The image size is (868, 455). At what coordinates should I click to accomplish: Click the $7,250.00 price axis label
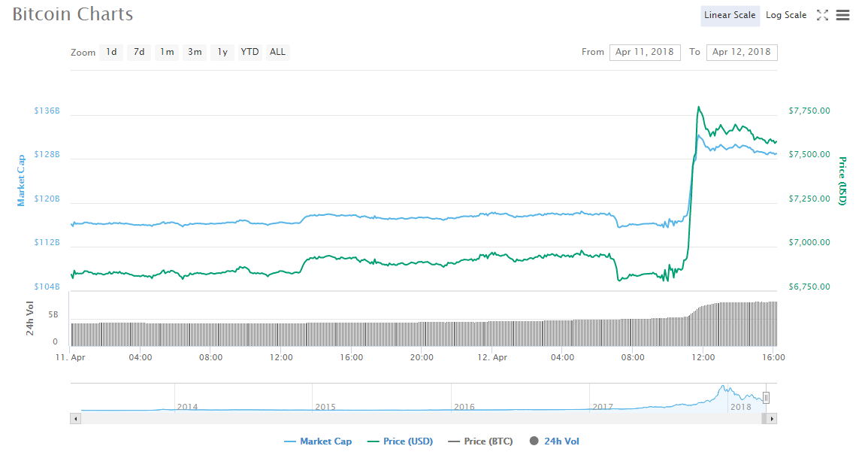point(809,199)
